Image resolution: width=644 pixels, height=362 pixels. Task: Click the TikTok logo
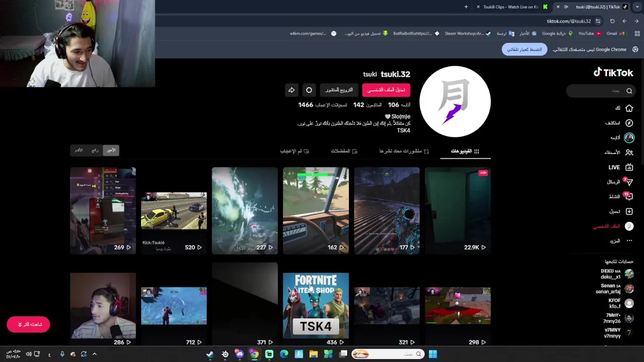coord(613,73)
